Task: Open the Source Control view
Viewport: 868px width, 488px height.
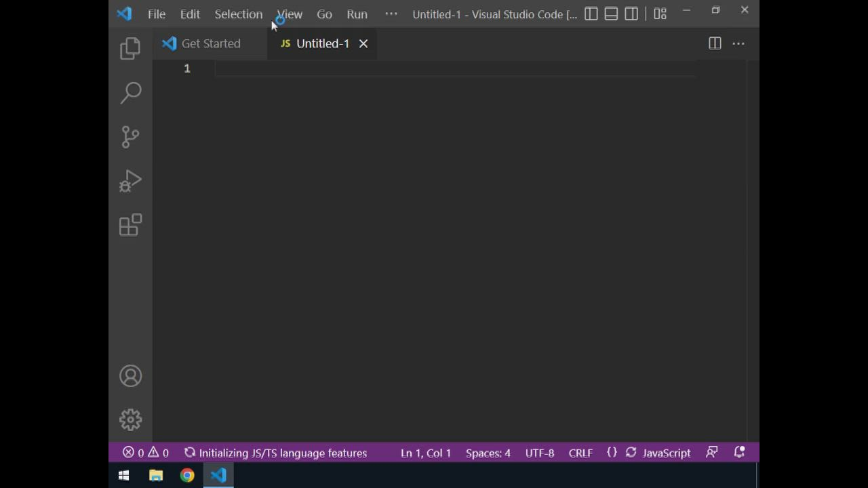Action: pos(130,136)
